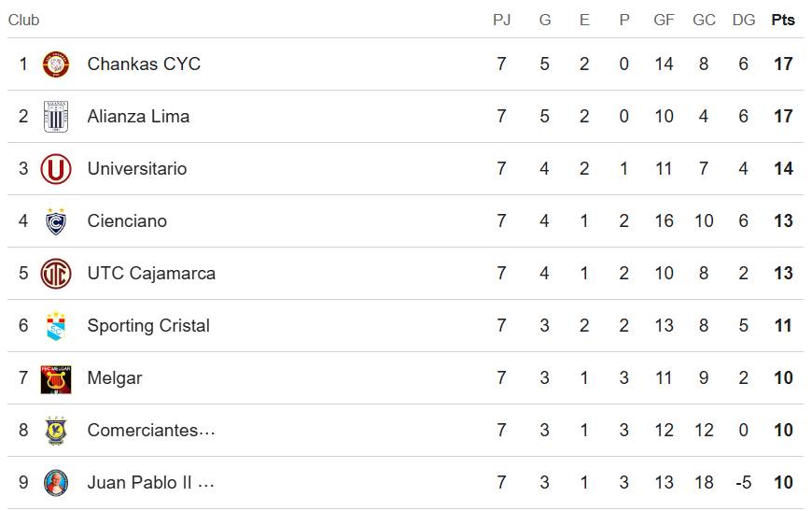Open Sporting Cristal team page
This screenshot has height=511, width=812.
[148, 326]
